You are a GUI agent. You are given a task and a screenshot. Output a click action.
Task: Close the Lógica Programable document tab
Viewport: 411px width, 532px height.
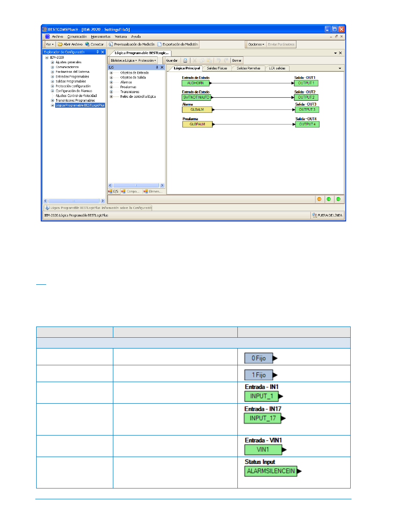(x=340, y=53)
